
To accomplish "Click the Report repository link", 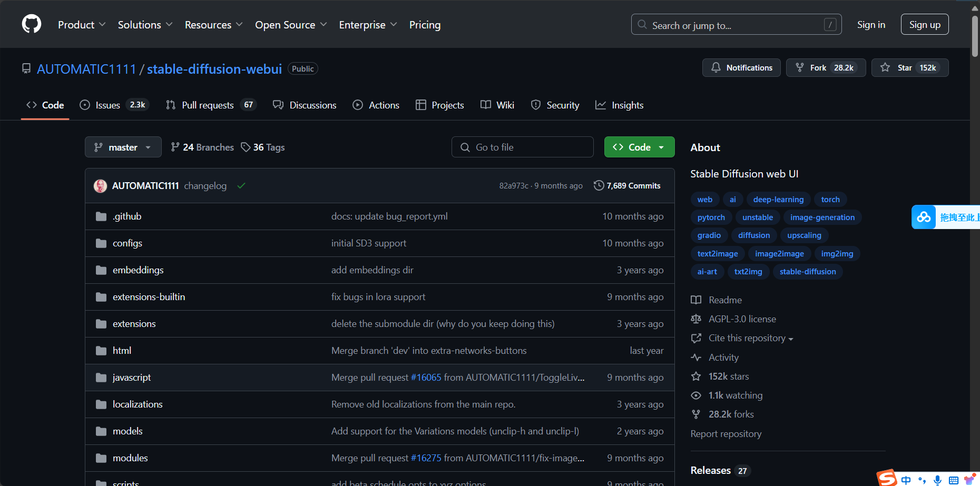I will pos(726,434).
